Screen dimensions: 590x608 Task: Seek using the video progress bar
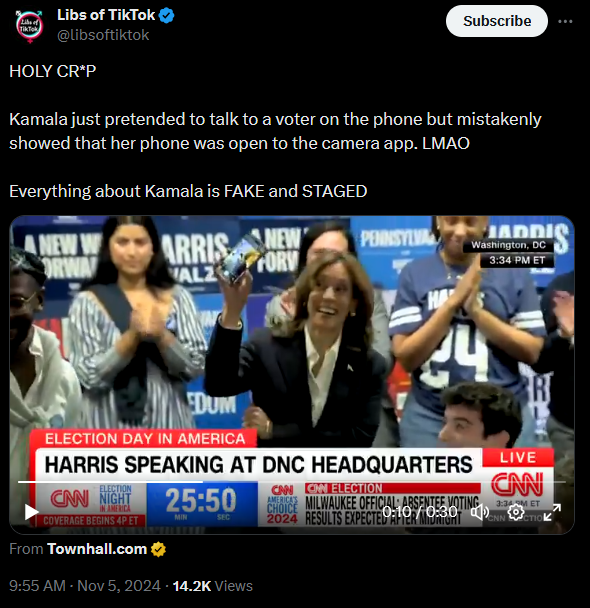(292, 482)
